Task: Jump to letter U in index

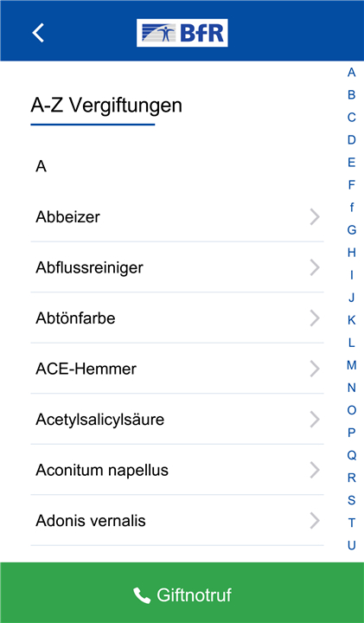Action: (351, 545)
